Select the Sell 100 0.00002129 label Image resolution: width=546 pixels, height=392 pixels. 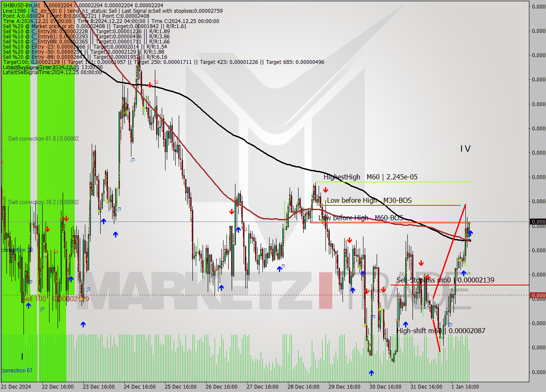[55, 299]
